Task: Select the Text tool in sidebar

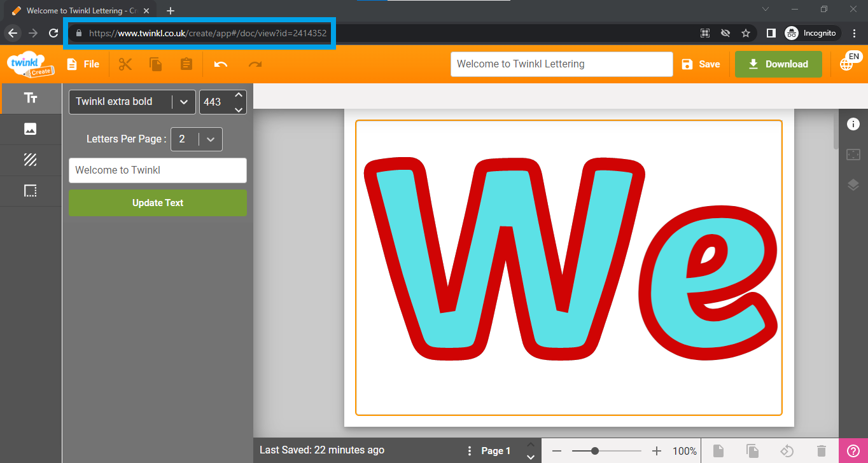Action: click(31, 98)
